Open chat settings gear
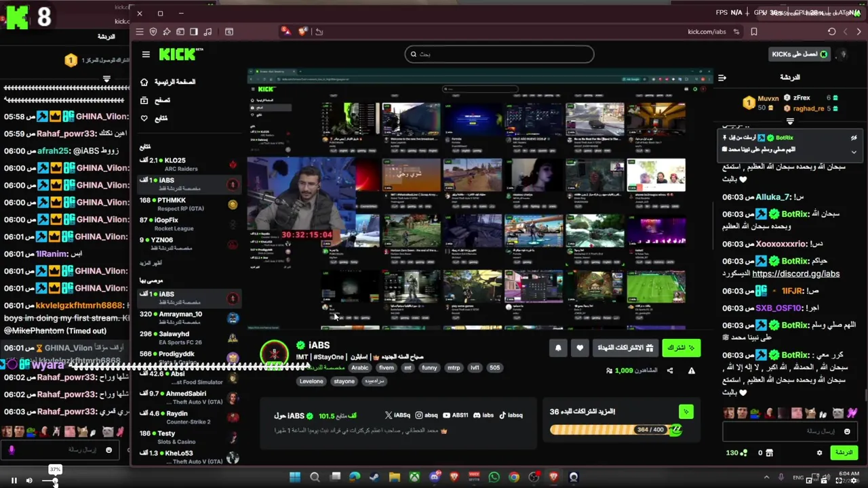The height and width of the screenshot is (488, 868). [x=819, y=453]
